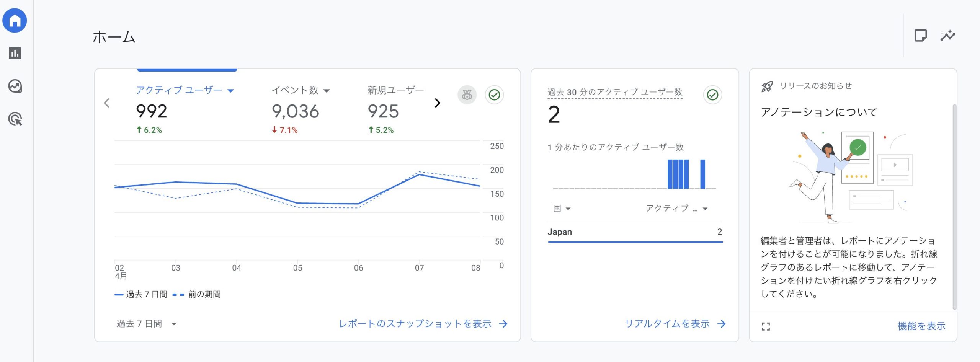Click the Home icon in sidebar
Viewport: 980px width, 362px height.
coord(15,20)
